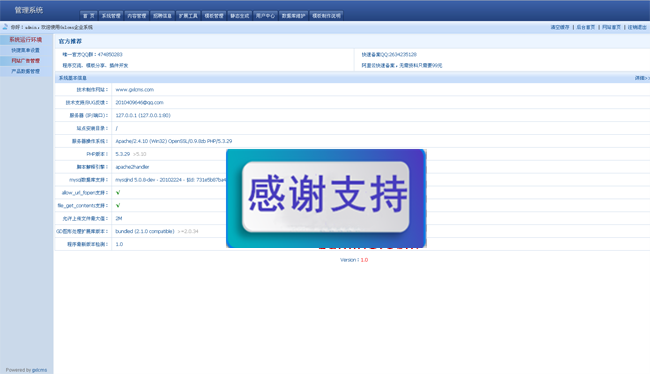Open the 网站首页 link
Screen dimensions: 650x374
click(x=611, y=27)
